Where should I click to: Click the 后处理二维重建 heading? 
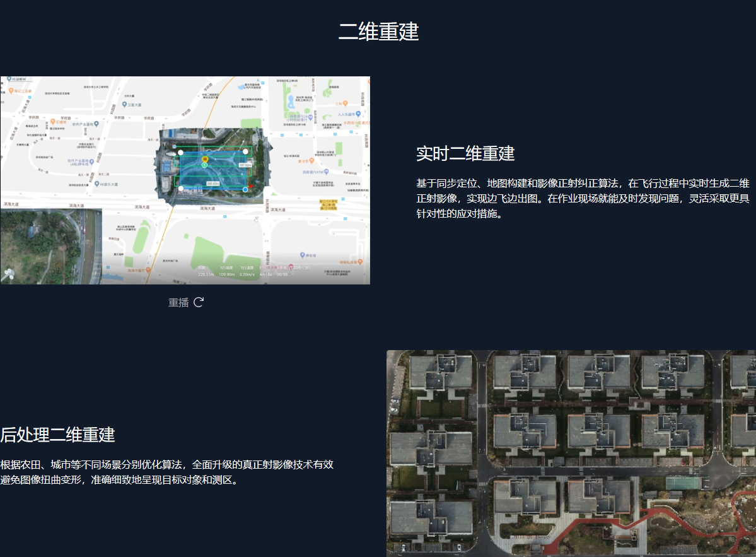pyautogui.click(x=57, y=435)
